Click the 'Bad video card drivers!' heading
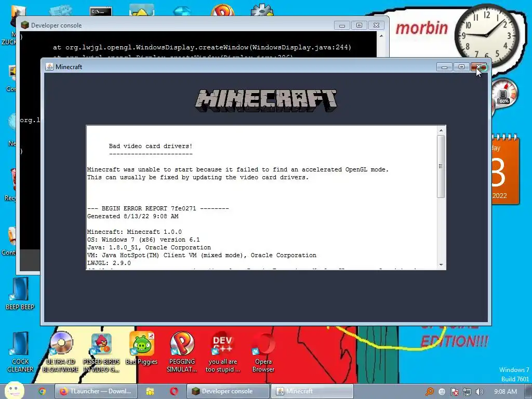The height and width of the screenshot is (399, 532). coord(151,146)
